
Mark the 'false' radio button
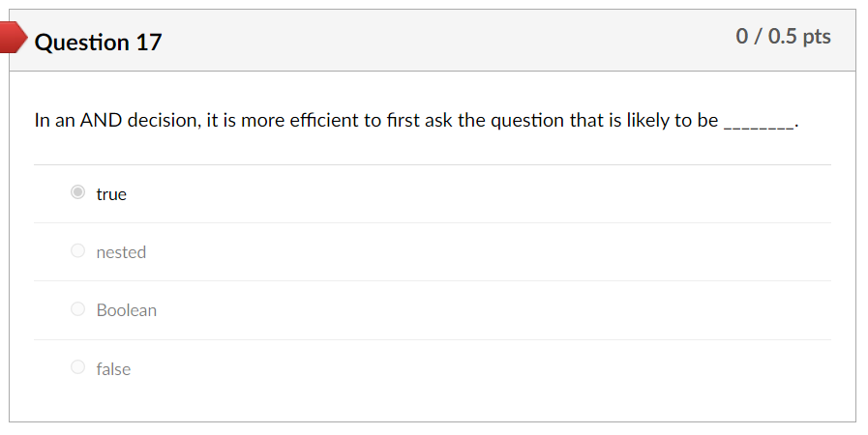pyautogui.click(x=78, y=366)
